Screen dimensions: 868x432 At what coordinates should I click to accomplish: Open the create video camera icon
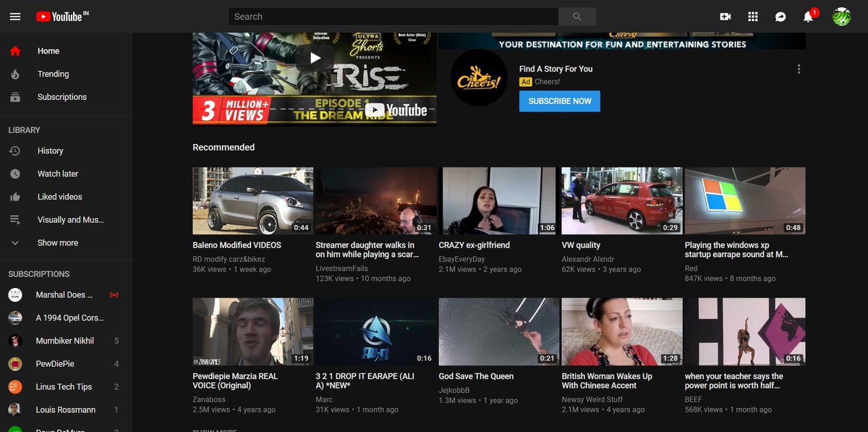726,17
